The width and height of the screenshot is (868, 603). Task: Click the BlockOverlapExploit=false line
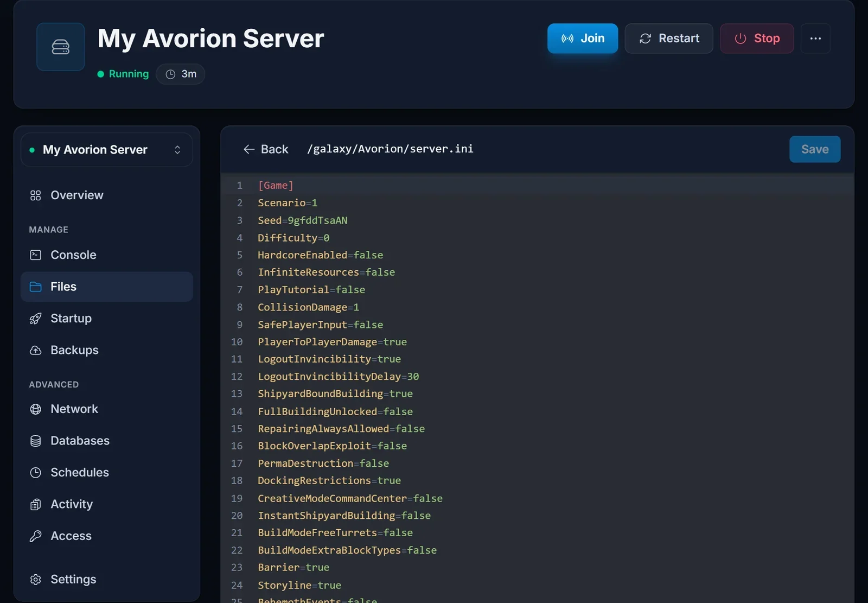point(332,446)
